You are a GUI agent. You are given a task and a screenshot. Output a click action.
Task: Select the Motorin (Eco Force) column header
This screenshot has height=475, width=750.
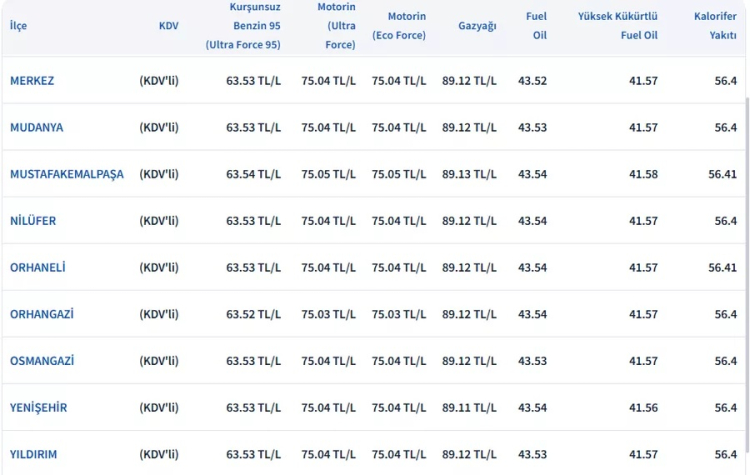coord(398,26)
